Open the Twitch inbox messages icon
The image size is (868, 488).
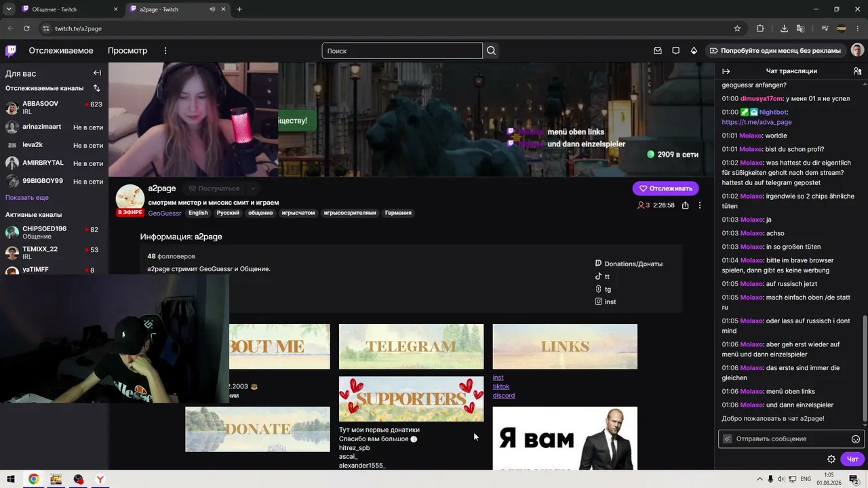click(658, 51)
